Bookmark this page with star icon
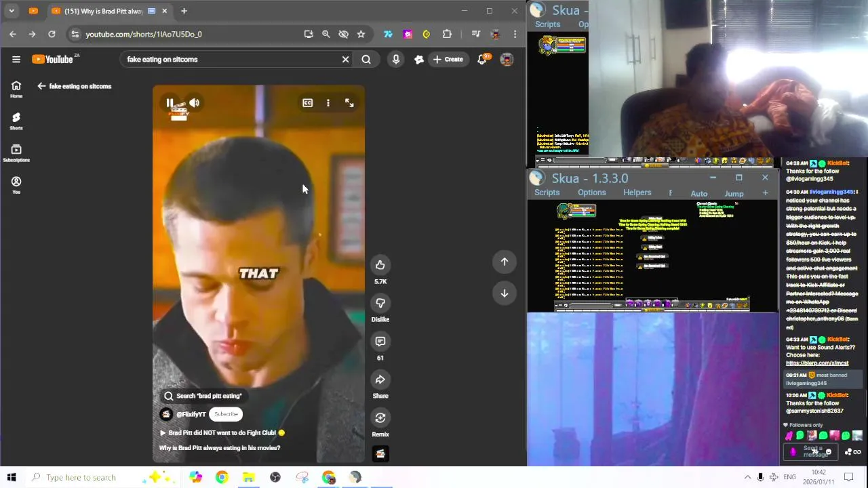Viewport: 868px width, 488px height. 361,34
